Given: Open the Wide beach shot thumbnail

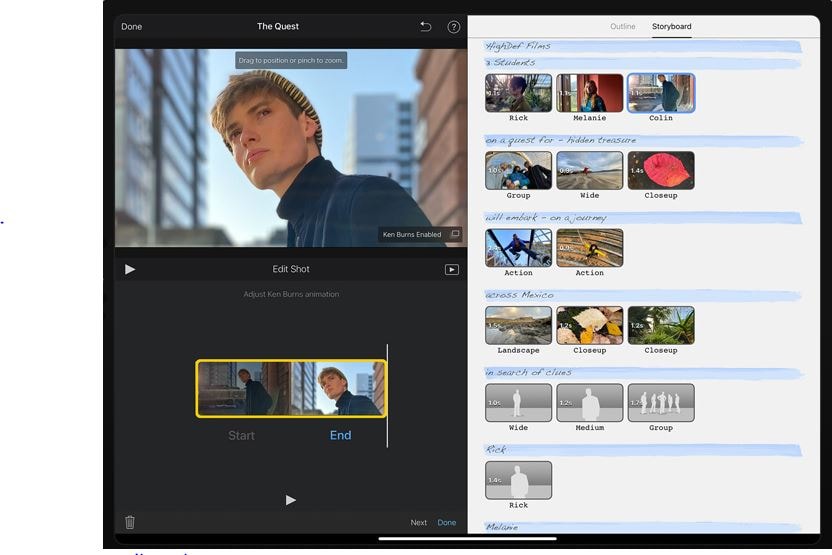Looking at the screenshot, I should point(590,170).
